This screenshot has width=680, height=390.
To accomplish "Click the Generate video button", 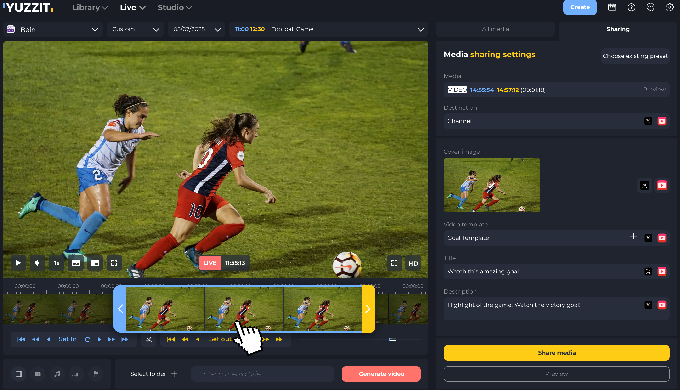I will [381, 374].
